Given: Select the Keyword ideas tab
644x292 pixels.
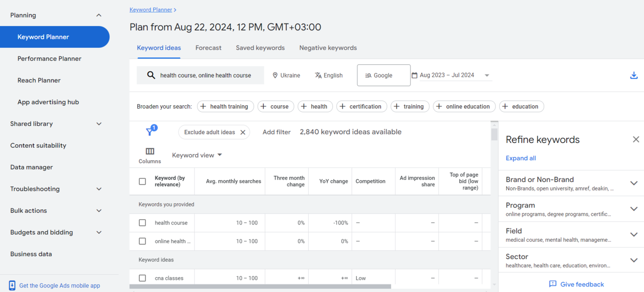Looking at the screenshot, I should point(159,48).
